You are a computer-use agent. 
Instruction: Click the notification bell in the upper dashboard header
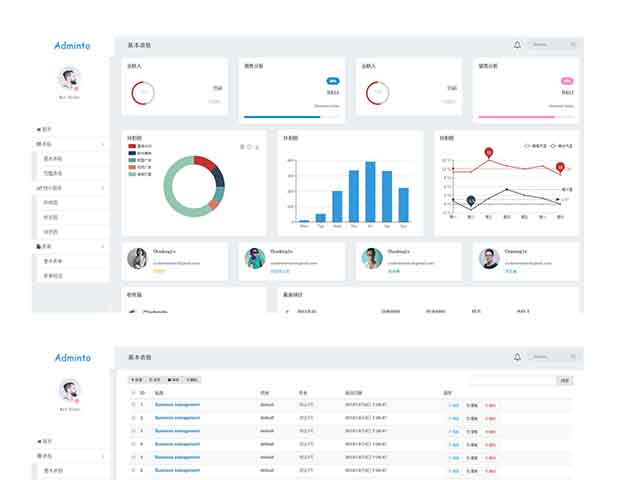(x=517, y=45)
